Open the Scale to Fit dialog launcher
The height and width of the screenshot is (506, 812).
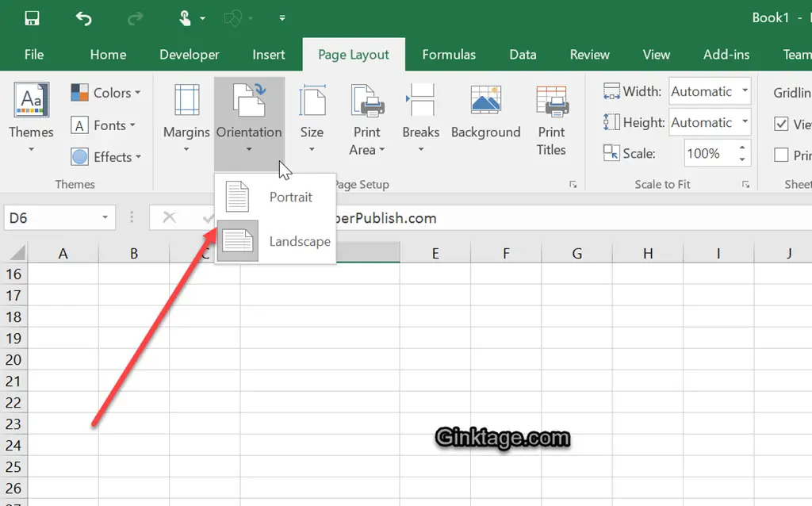coord(745,184)
